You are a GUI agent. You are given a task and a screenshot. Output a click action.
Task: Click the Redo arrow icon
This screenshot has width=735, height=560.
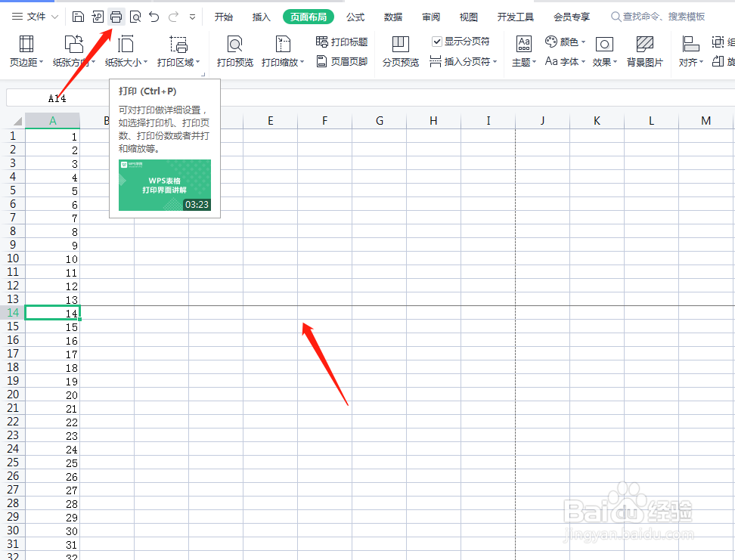173,17
